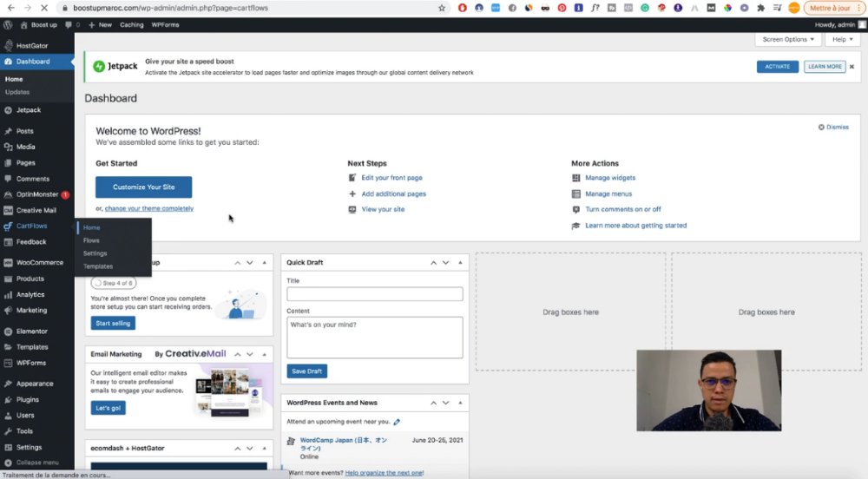This screenshot has height=479, width=868.
Task: Open View your site link
Action: [383, 209]
